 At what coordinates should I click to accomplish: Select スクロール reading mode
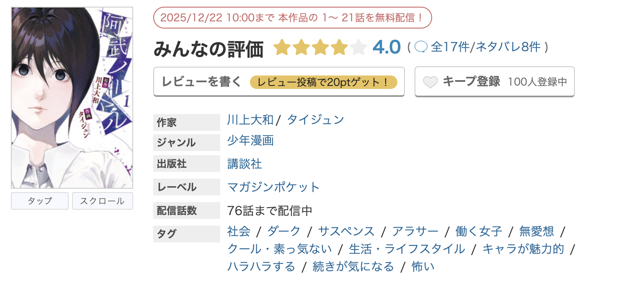102,201
